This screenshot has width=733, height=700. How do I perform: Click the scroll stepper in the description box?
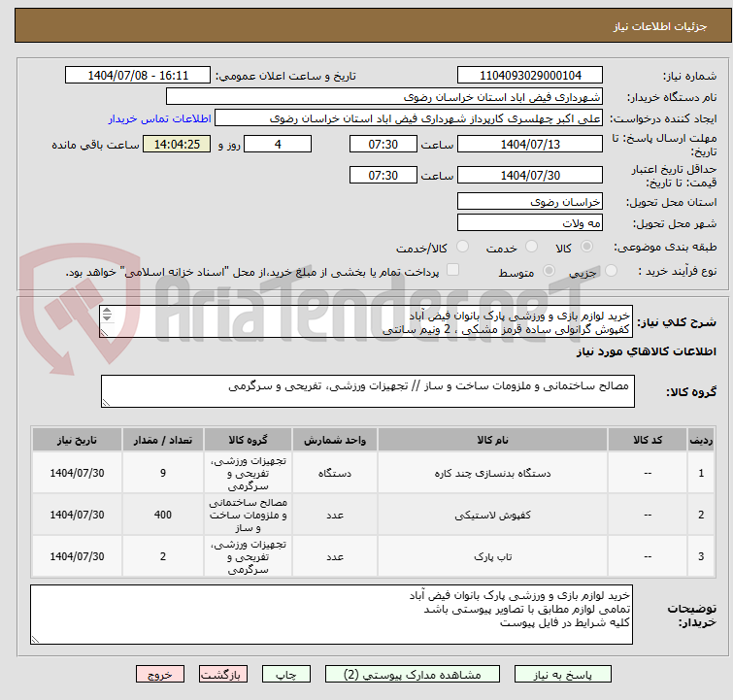tap(107, 314)
